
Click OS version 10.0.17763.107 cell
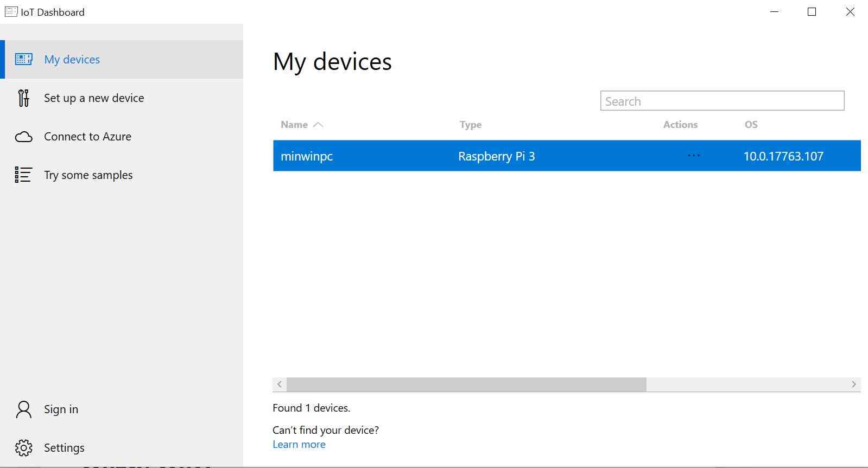783,156
